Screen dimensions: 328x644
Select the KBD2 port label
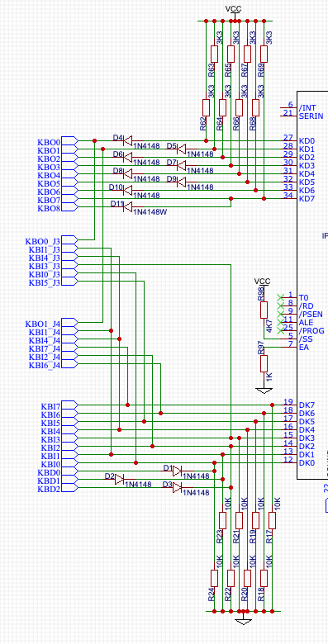point(49,489)
